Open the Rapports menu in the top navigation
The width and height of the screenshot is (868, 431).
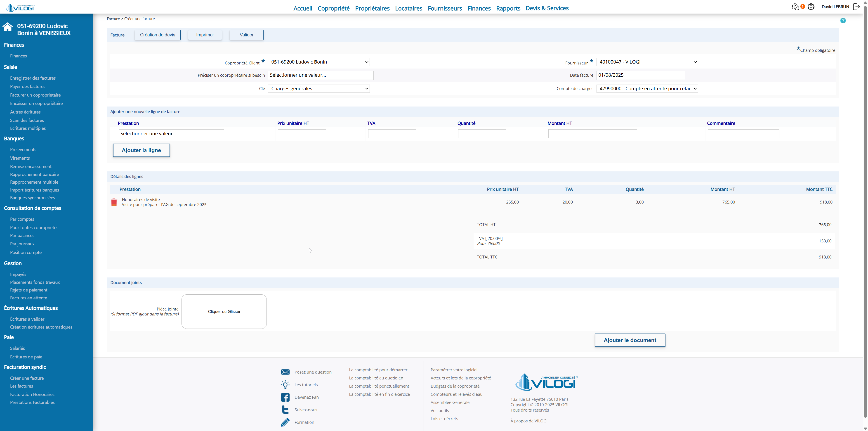pos(508,8)
